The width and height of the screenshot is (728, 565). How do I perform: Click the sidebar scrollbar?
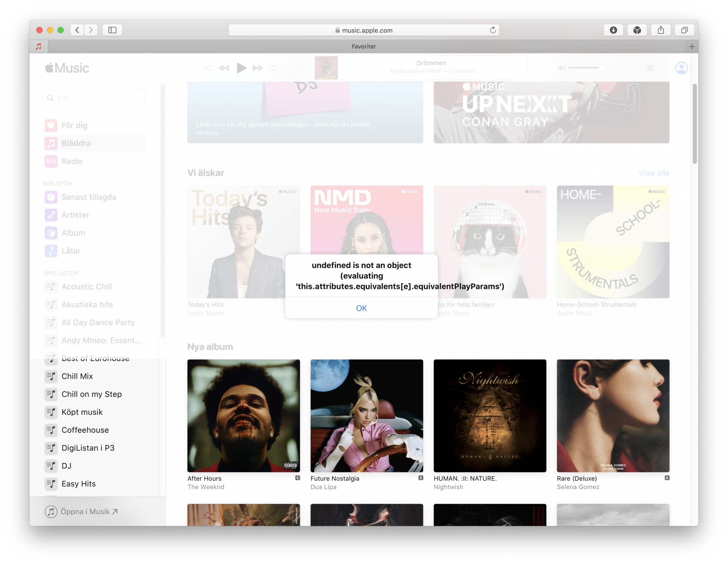pyautogui.click(x=162, y=211)
